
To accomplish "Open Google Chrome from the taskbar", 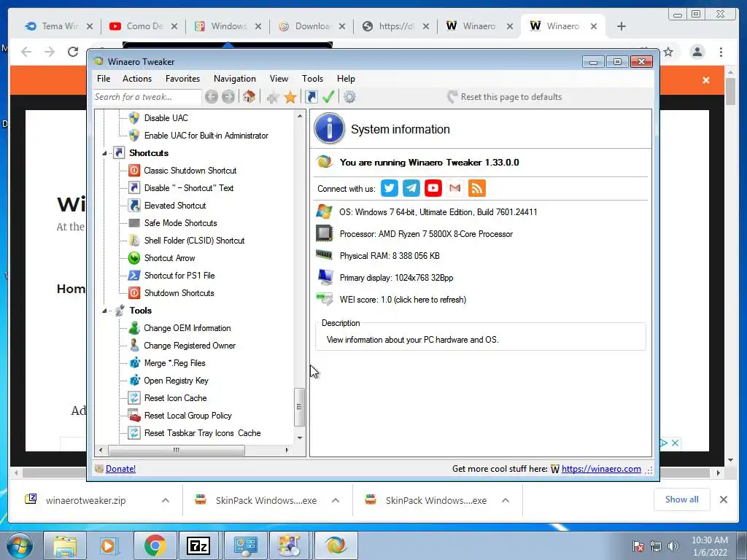I will (x=155, y=545).
